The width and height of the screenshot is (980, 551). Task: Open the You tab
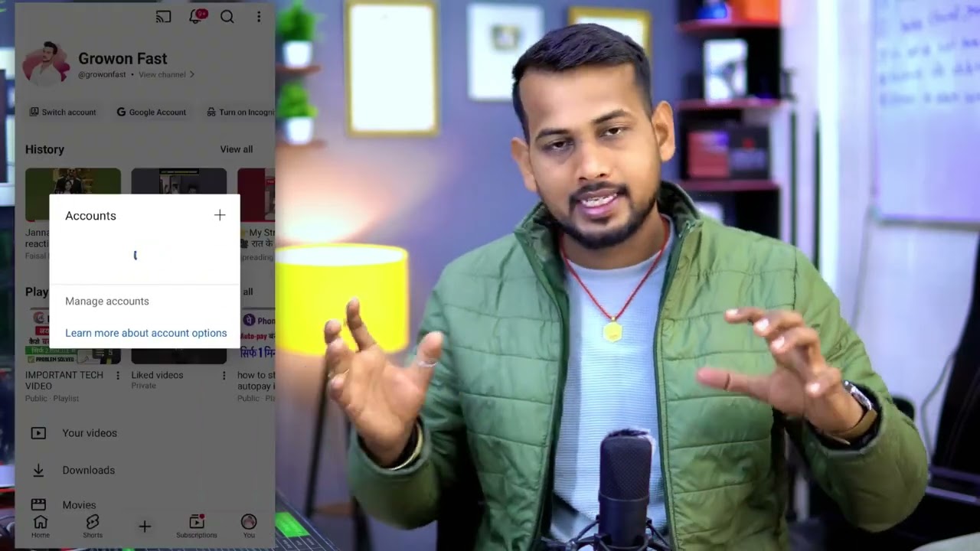click(249, 526)
